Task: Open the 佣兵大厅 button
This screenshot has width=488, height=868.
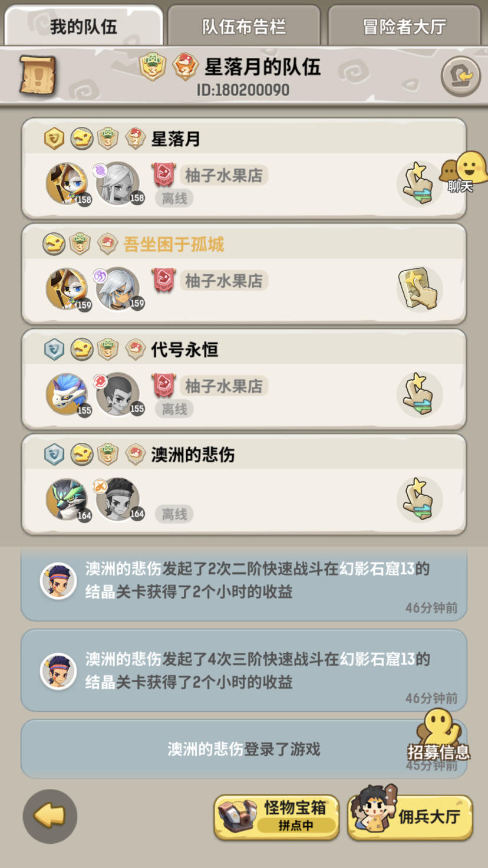Action: 411,816
